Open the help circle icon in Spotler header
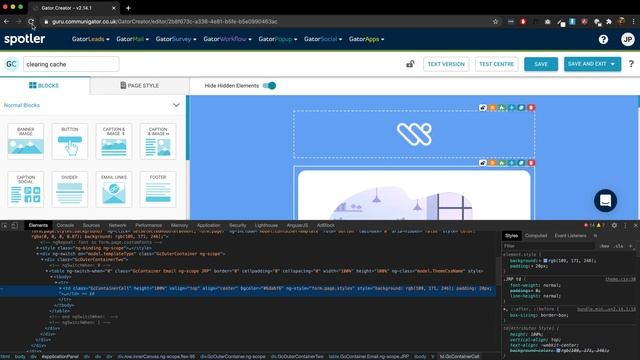Screen dimensions: 640x360 [x=603, y=39]
